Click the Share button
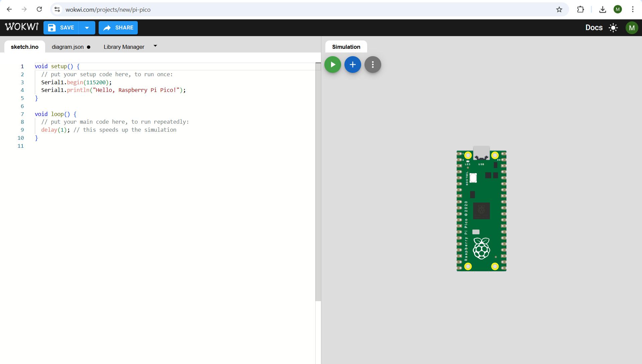Viewport: 642px width, 364px height. point(118,28)
